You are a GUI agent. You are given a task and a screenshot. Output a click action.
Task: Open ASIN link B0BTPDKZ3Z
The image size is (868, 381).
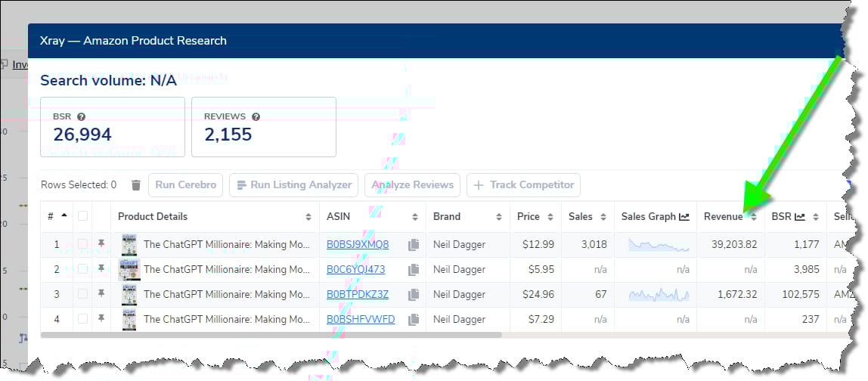pyautogui.click(x=358, y=295)
